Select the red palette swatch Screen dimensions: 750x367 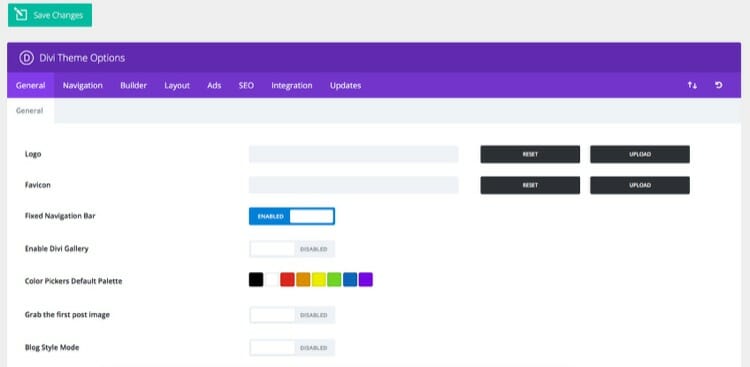[x=287, y=280]
